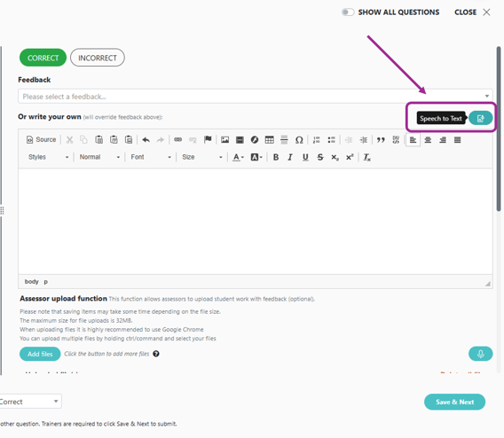Click the microphone record button
504x438 pixels.
(480, 354)
